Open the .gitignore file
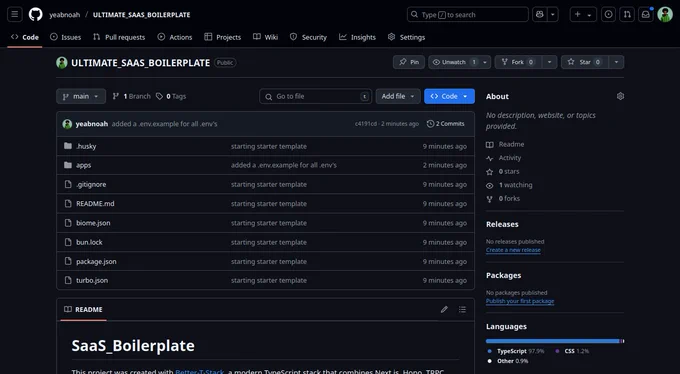 tap(91, 184)
